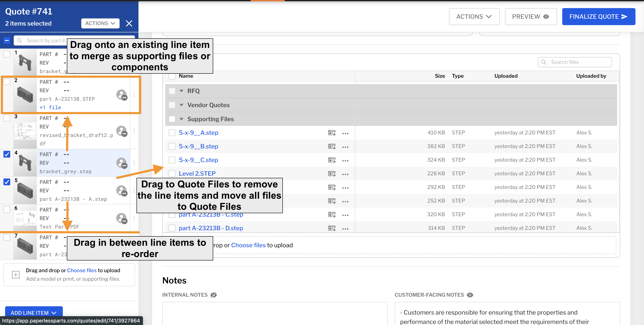Open the kebab menu on line item 2
This screenshot has width=644, height=325.
pos(134,95)
